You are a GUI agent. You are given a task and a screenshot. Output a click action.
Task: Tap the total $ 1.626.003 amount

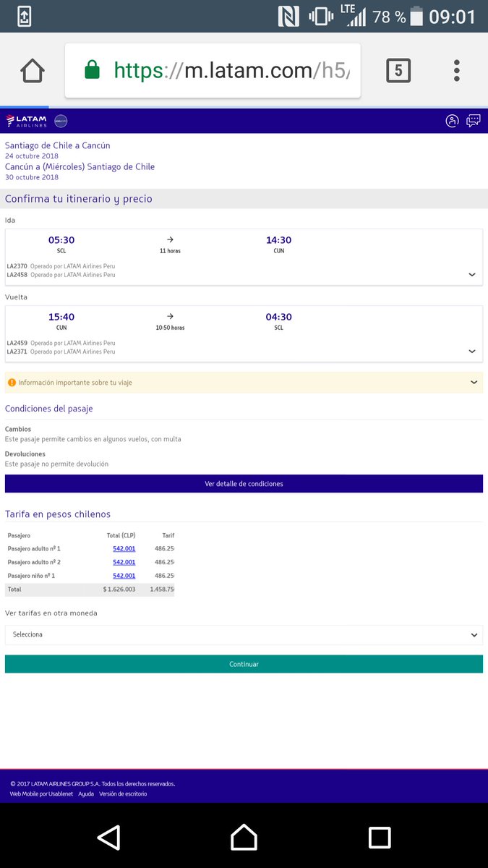pos(119,590)
